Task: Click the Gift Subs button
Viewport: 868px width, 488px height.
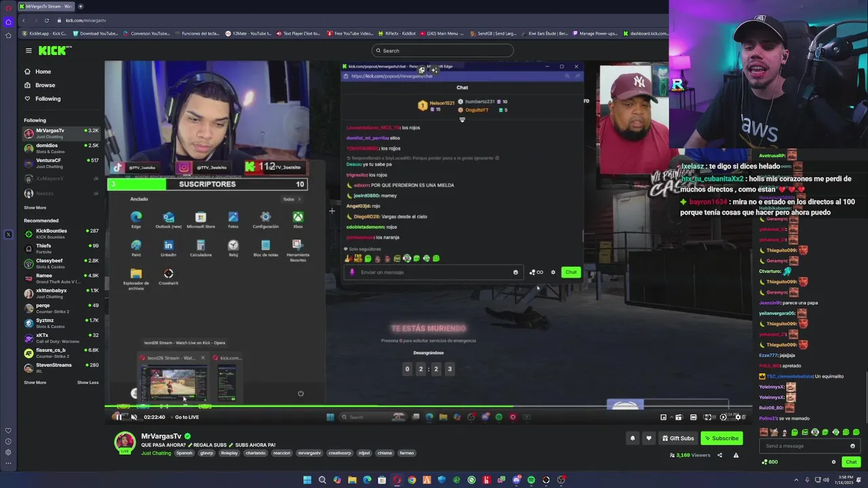Action: pos(677,438)
